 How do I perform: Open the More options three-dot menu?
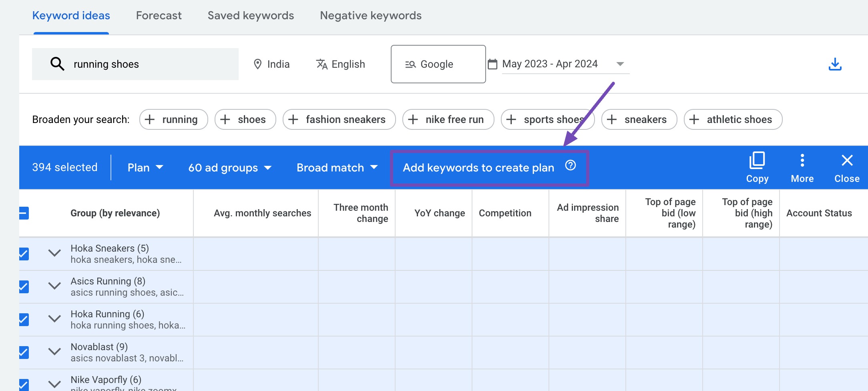point(802,167)
